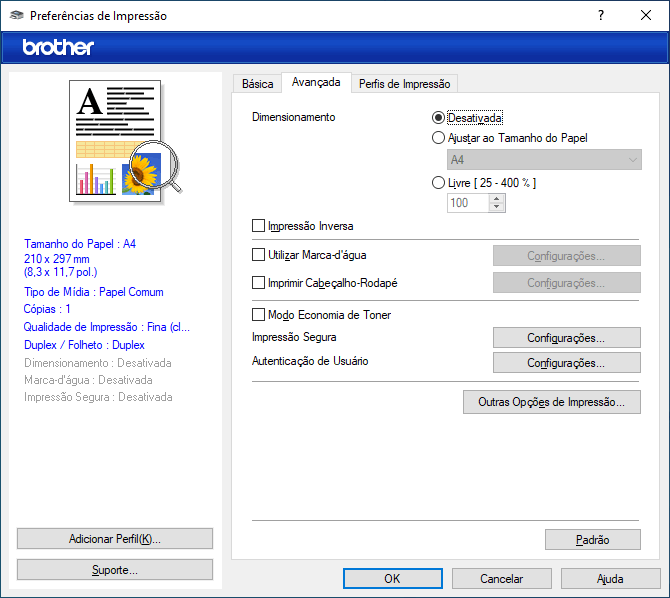670x598 pixels.
Task: Open the Perfis de Impressão tab
Action: coord(404,84)
